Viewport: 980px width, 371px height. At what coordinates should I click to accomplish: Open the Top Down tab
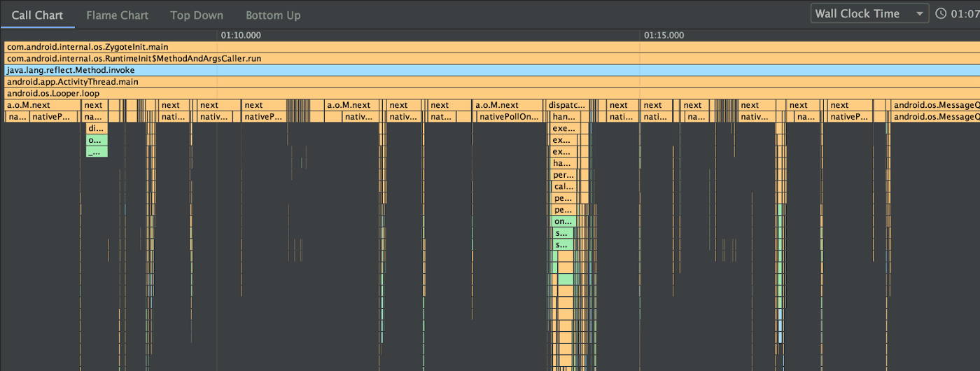[x=197, y=15]
